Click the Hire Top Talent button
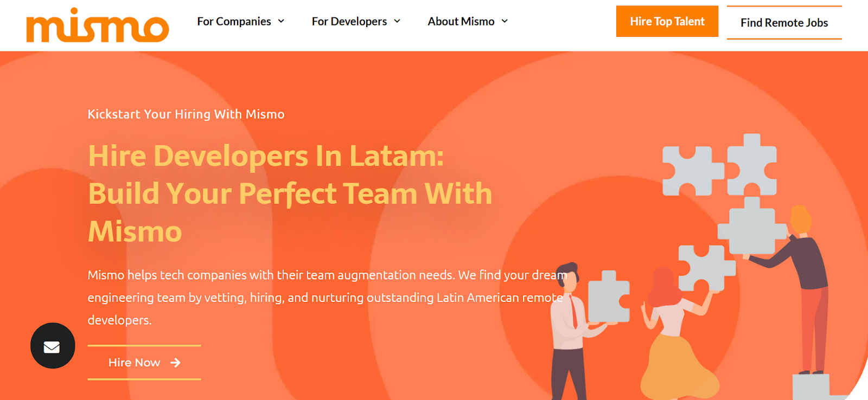 coord(667,21)
